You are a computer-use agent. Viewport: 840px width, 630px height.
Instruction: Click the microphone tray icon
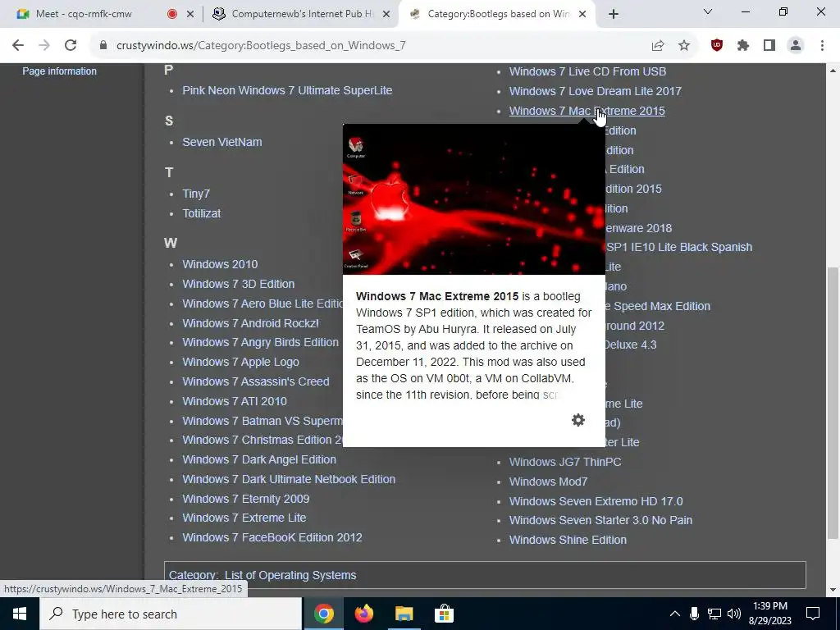pyautogui.click(x=694, y=614)
